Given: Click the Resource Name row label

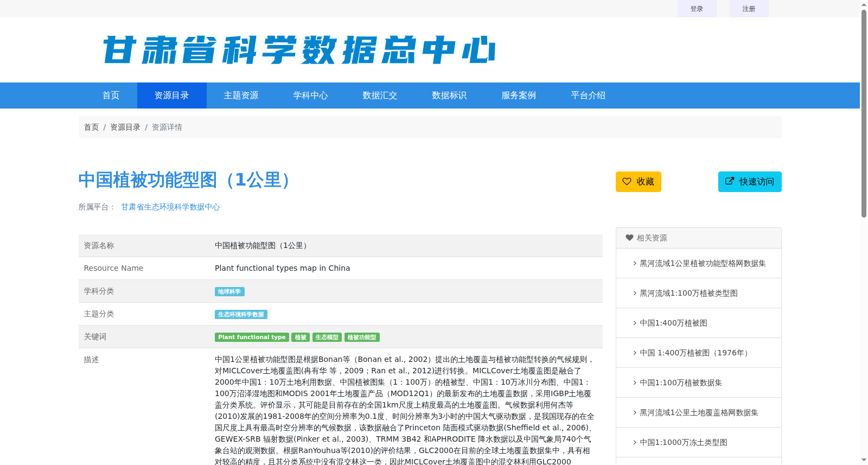Looking at the screenshot, I should click(113, 268).
